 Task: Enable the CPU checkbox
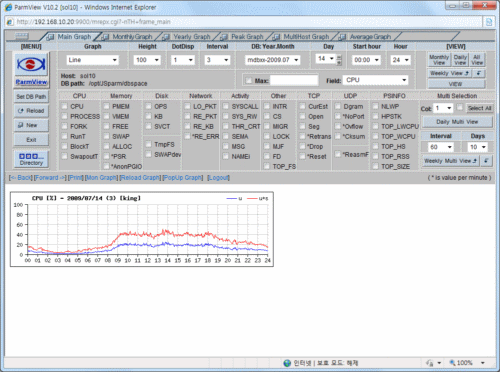pos(65,106)
